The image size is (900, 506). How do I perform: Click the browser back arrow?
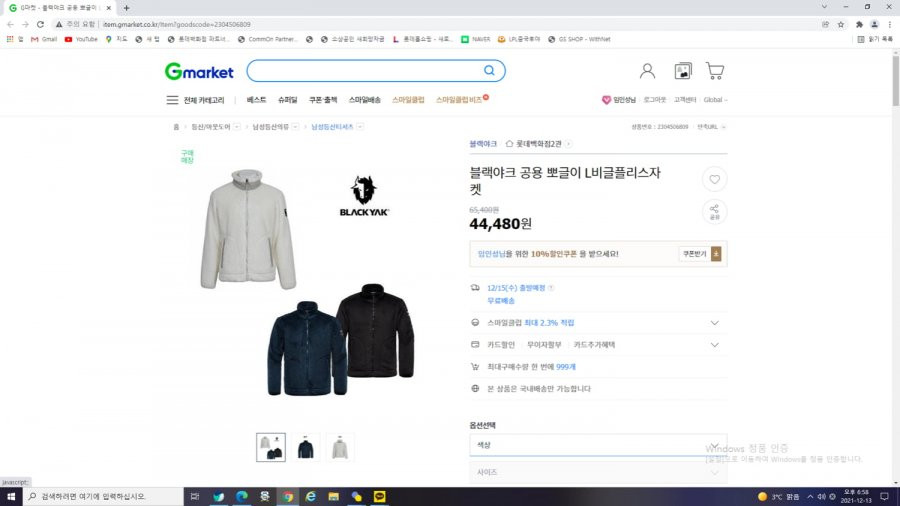point(10,24)
